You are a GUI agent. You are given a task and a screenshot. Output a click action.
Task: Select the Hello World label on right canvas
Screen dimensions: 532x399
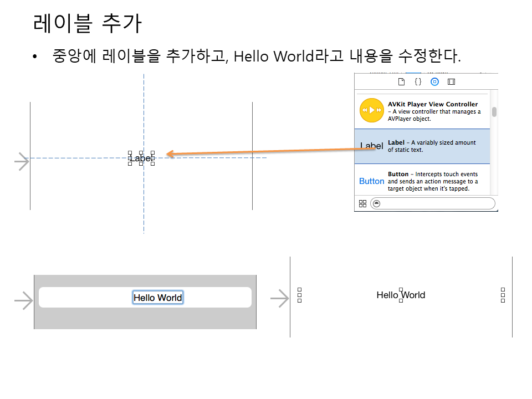coord(401,295)
